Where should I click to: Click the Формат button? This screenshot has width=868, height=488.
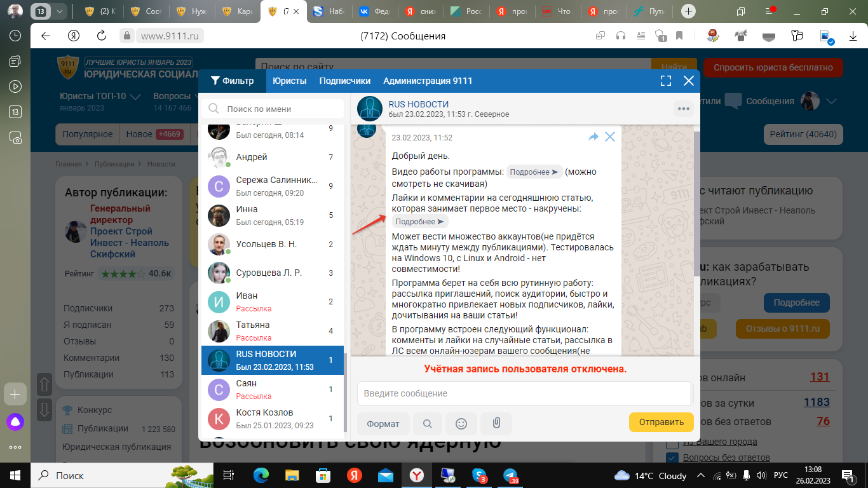[383, 423]
